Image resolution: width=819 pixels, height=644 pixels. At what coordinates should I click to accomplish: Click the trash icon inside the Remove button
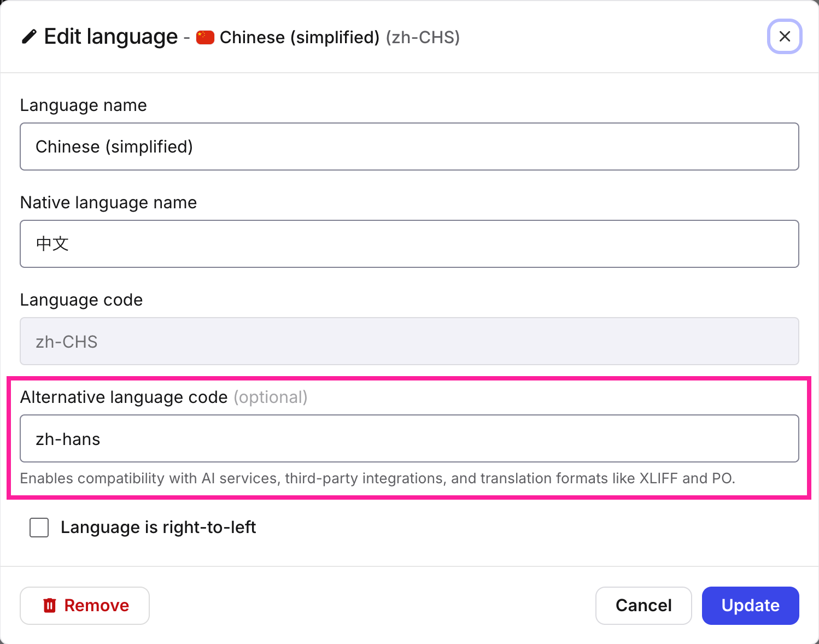coord(49,605)
